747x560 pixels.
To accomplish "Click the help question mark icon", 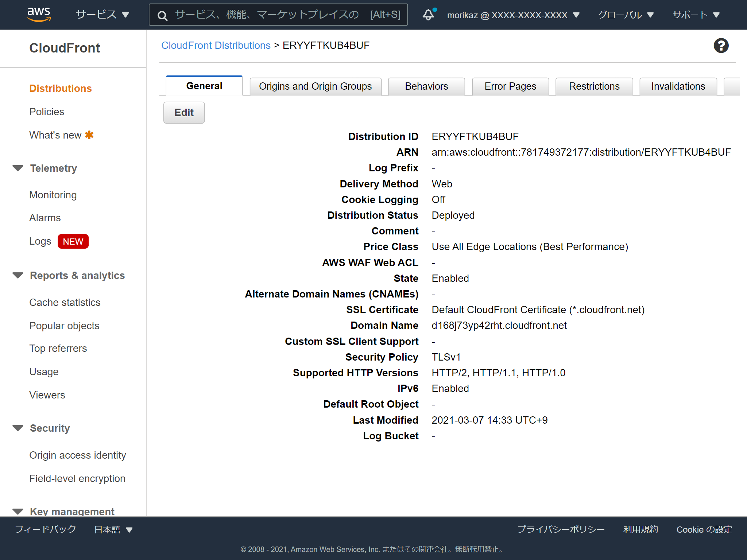I will click(x=720, y=45).
